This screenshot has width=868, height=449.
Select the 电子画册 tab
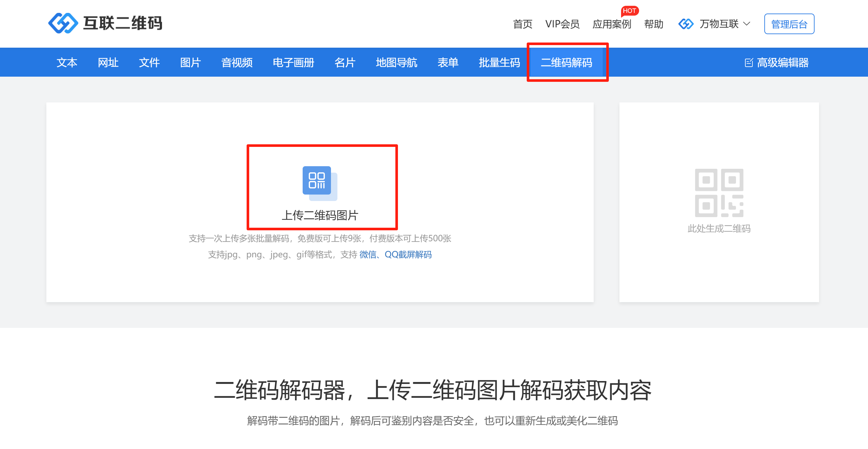click(293, 63)
